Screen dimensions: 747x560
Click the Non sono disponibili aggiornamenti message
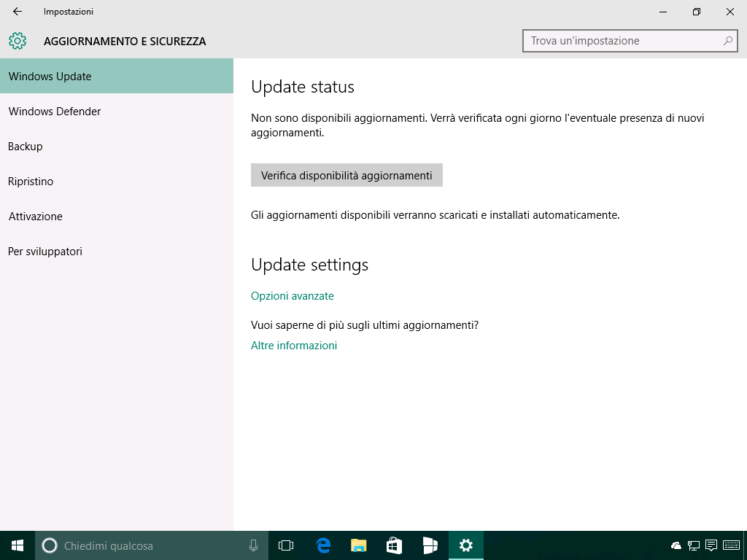click(x=477, y=125)
